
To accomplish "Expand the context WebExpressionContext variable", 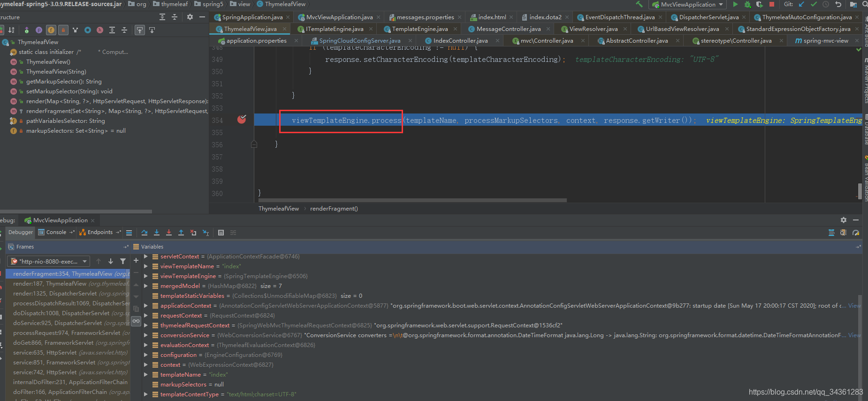I will [x=146, y=365].
